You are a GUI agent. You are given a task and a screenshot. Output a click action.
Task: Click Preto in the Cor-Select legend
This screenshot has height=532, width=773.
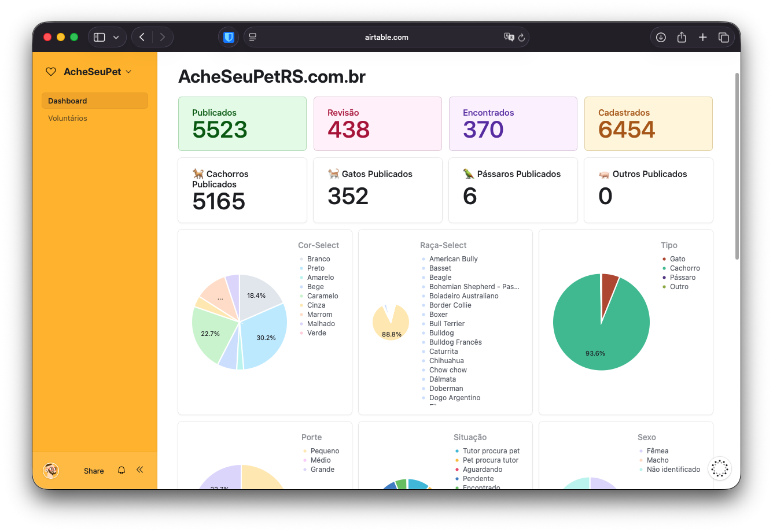(x=316, y=268)
